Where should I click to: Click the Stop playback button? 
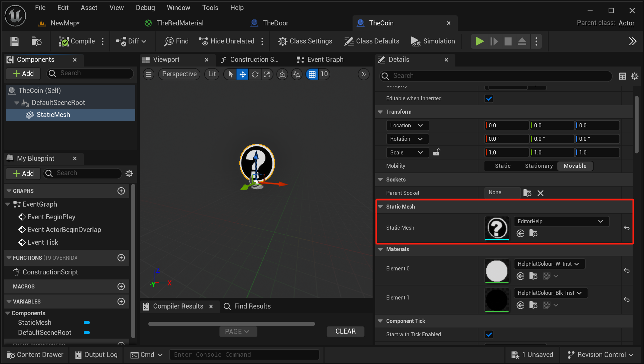point(508,41)
